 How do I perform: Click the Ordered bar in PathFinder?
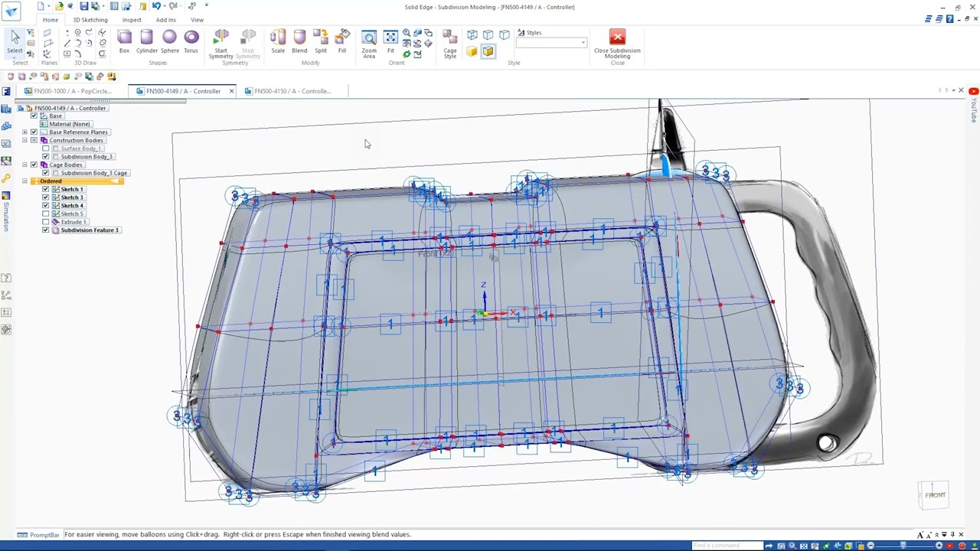(x=77, y=181)
